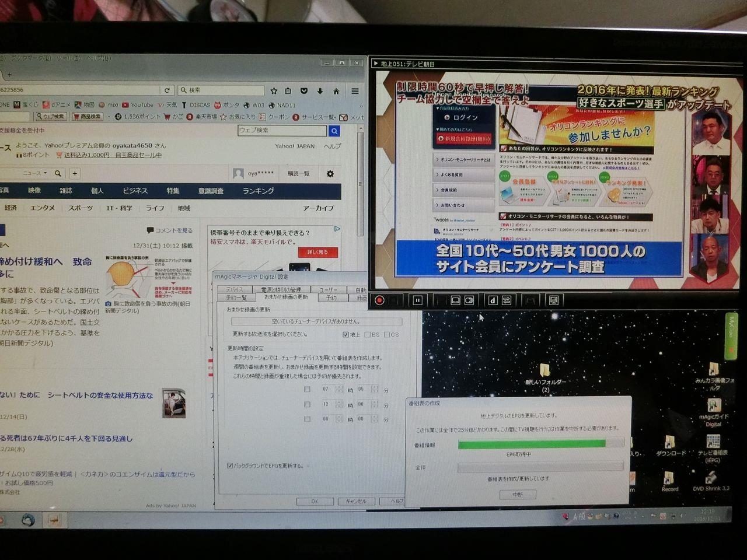
Task: Click the Pocket icon in Firefox toolbar
Action: pos(304,90)
